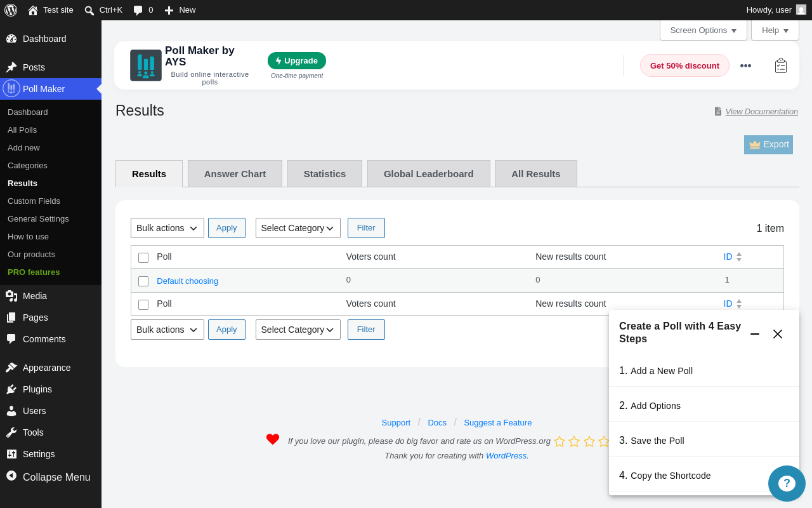Switch to the Global Leaderboard tab
Viewport: 812px width, 508px height.
point(429,173)
